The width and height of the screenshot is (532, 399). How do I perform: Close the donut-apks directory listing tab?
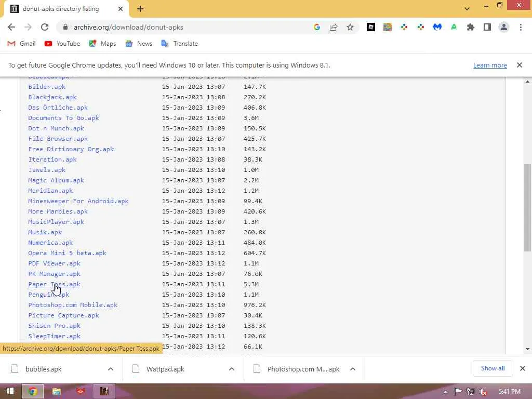121,9
